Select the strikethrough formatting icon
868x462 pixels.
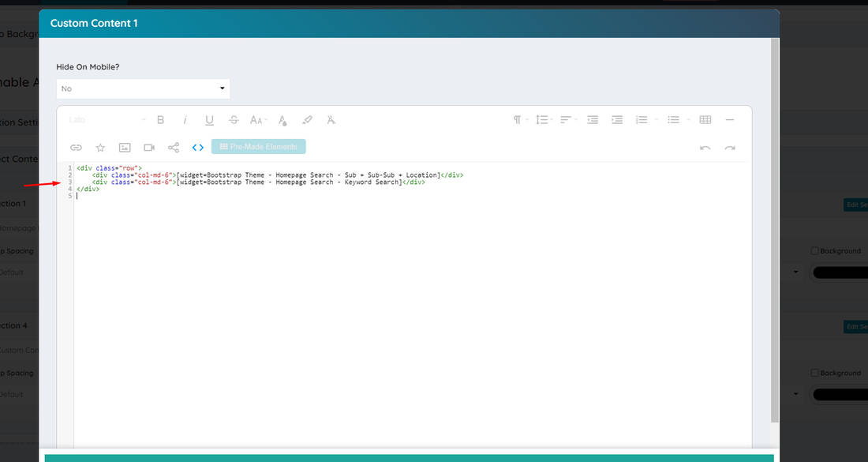click(234, 119)
